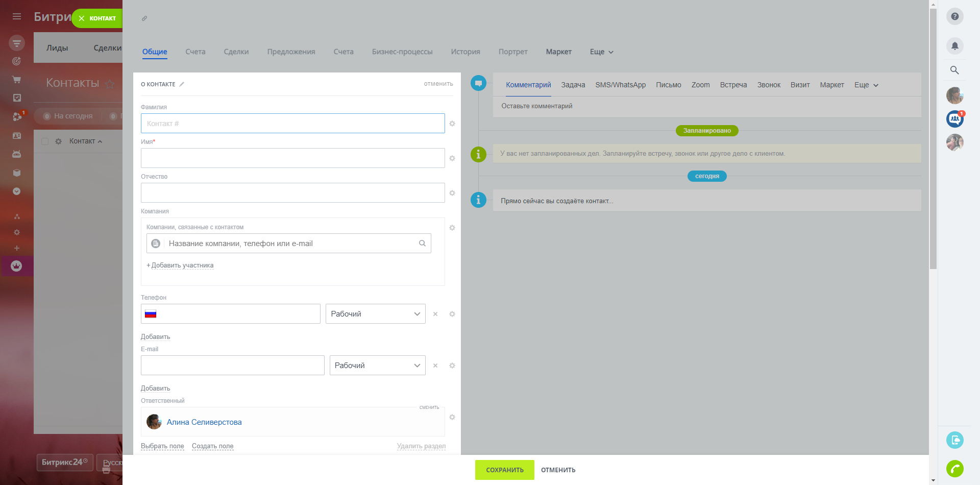Open settings gear for E-mail field
Image resolution: width=980 pixels, height=485 pixels.
[452, 366]
